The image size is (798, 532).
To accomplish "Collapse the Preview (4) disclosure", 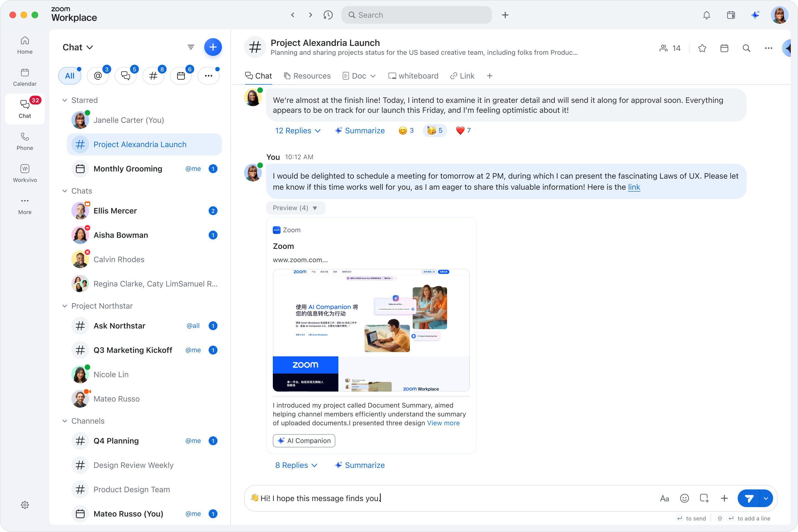I will pos(295,208).
